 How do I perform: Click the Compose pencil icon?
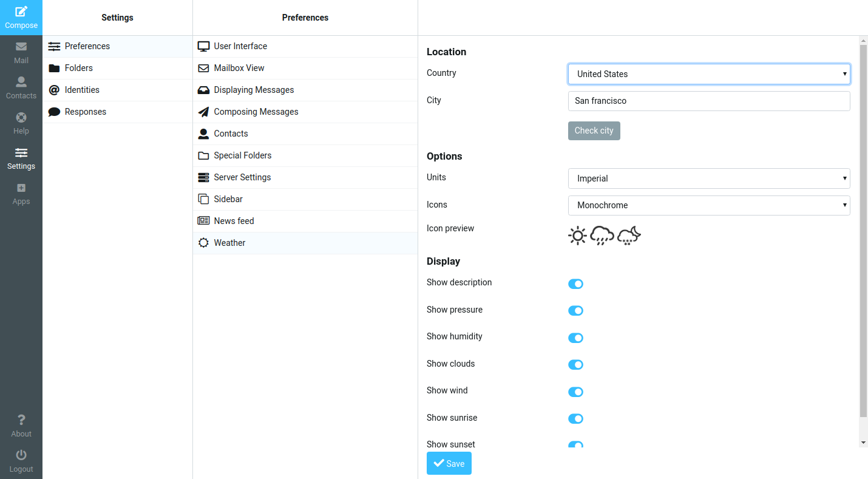coord(21,12)
